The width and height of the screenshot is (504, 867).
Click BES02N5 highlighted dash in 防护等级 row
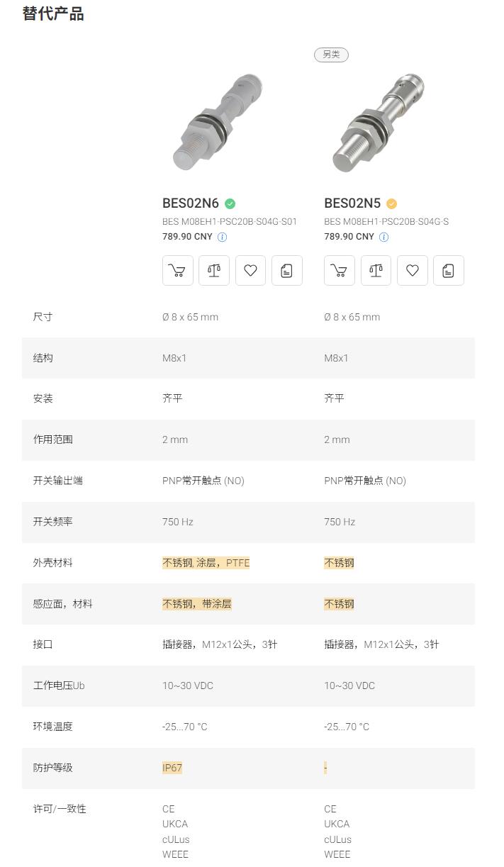point(325,768)
